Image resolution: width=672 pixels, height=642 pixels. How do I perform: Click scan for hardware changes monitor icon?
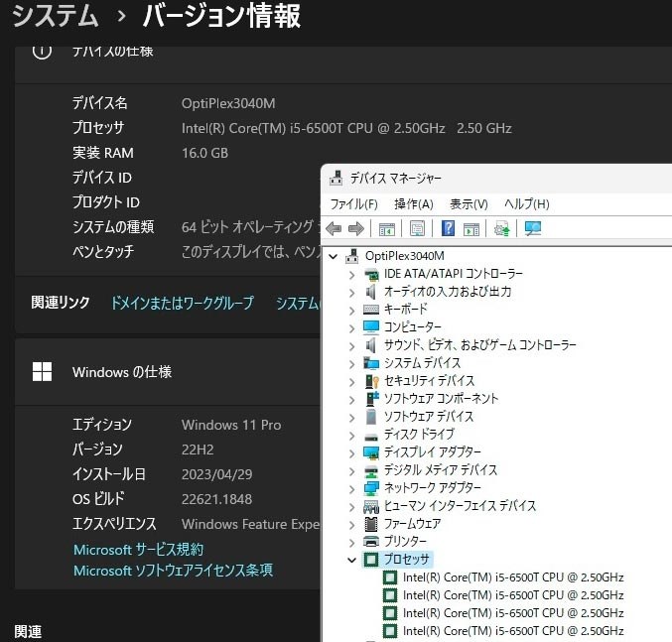tap(533, 228)
